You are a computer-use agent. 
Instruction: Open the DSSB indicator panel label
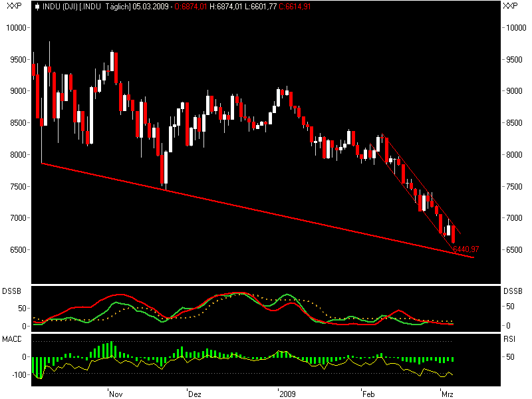[11, 289]
